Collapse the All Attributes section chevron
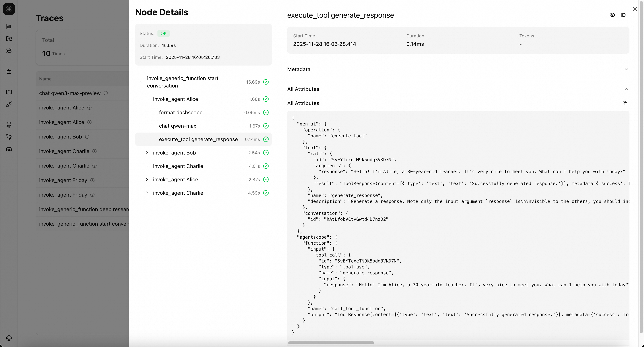This screenshot has height=347, width=644. [626, 89]
